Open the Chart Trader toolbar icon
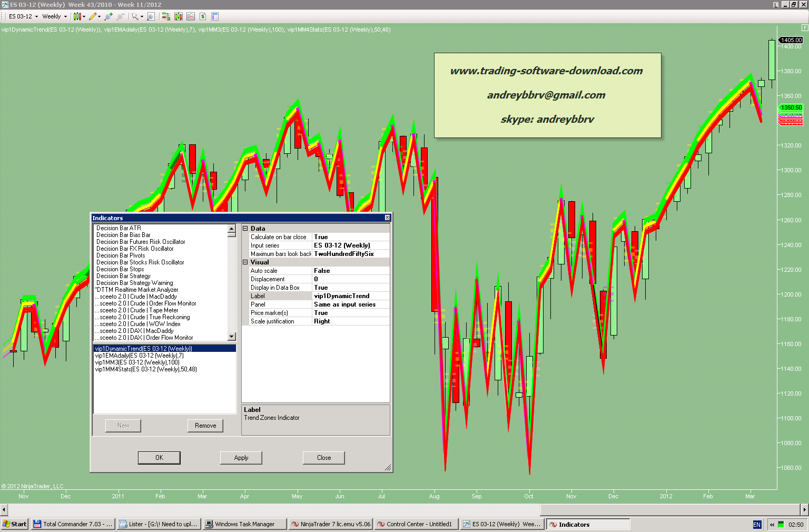Image resolution: width=809 pixels, height=532 pixels. click(166, 16)
